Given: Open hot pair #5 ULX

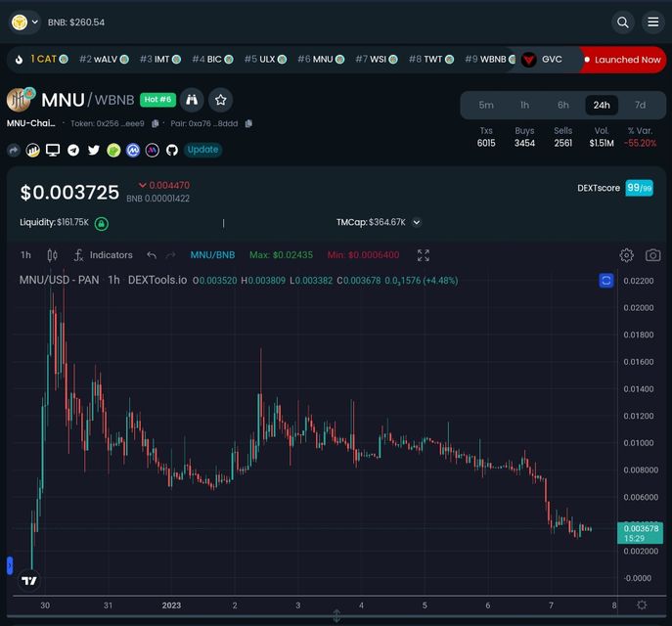Looking at the screenshot, I should [265, 59].
